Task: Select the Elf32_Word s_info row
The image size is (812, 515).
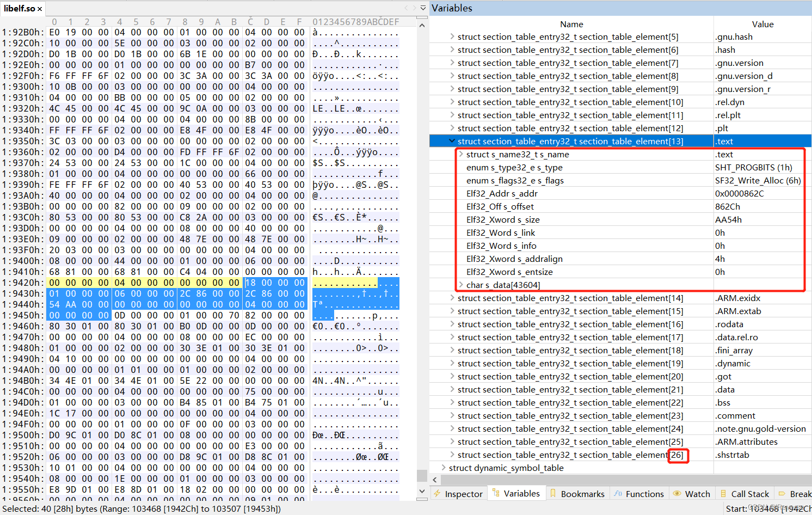Action: (620, 246)
